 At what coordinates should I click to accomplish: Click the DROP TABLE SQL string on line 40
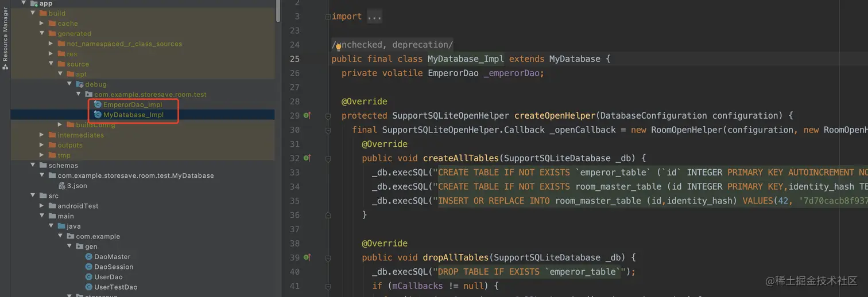[530, 272]
